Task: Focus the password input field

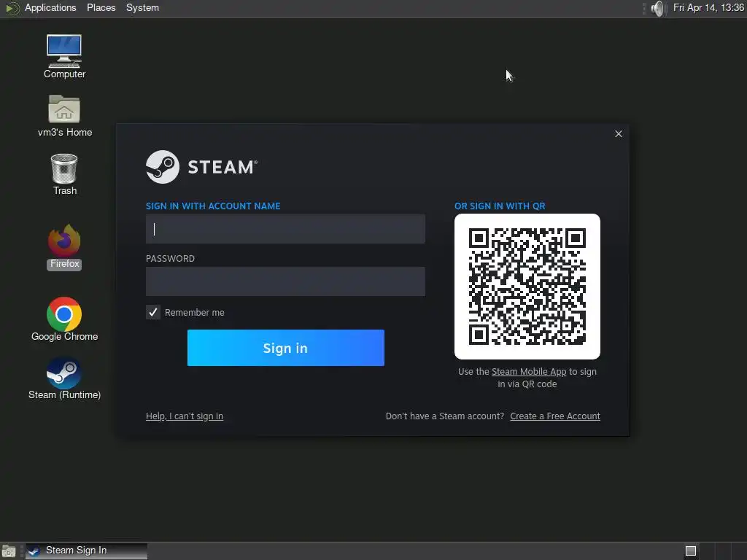Action: [285, 281]
